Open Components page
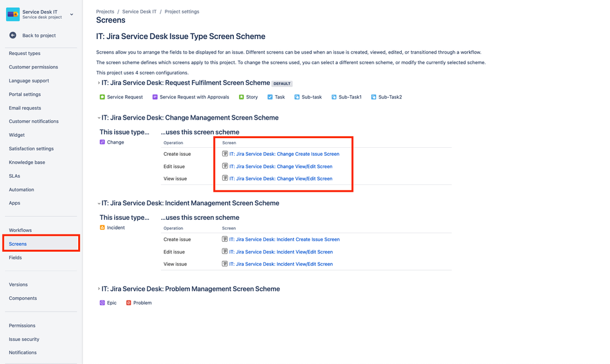The height and width of the screenshot is (364, 610). (23, 298)
